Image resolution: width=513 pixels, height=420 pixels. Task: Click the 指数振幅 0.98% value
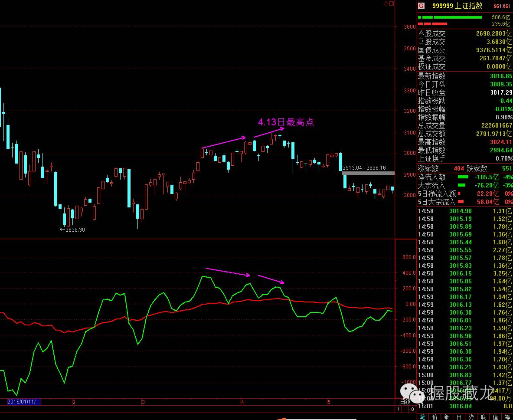tap(504, 117)
